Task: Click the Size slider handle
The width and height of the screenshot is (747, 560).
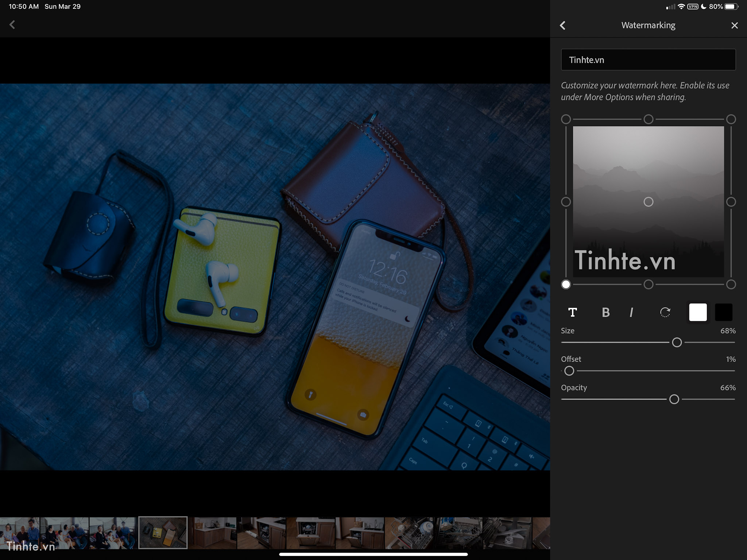Action: pyautogui.click(x=677, y=342)
